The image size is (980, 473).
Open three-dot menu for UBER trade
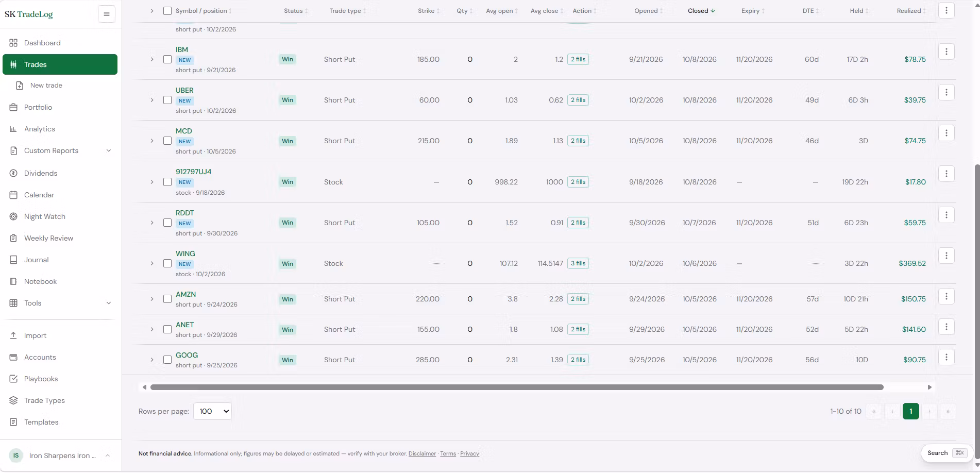(946, 92)
